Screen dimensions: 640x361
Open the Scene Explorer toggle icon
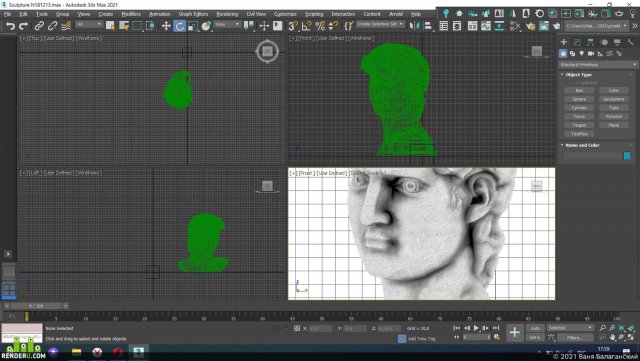[444, 26]
